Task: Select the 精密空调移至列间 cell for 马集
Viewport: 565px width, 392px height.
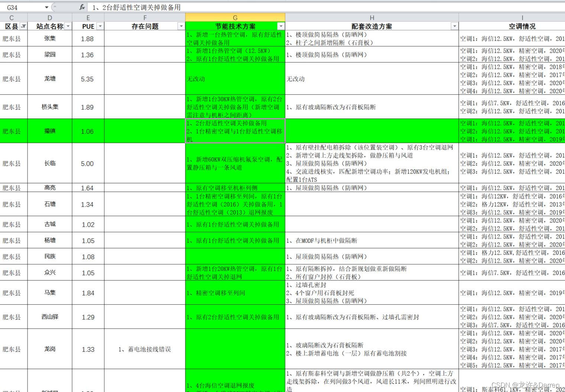Action: pos(235,293)
